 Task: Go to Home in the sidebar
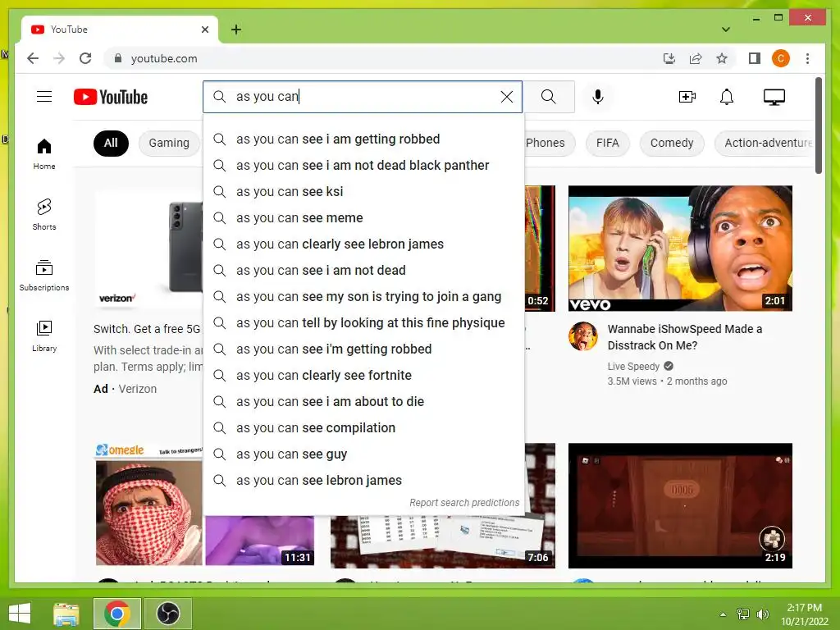click(44, 154)
